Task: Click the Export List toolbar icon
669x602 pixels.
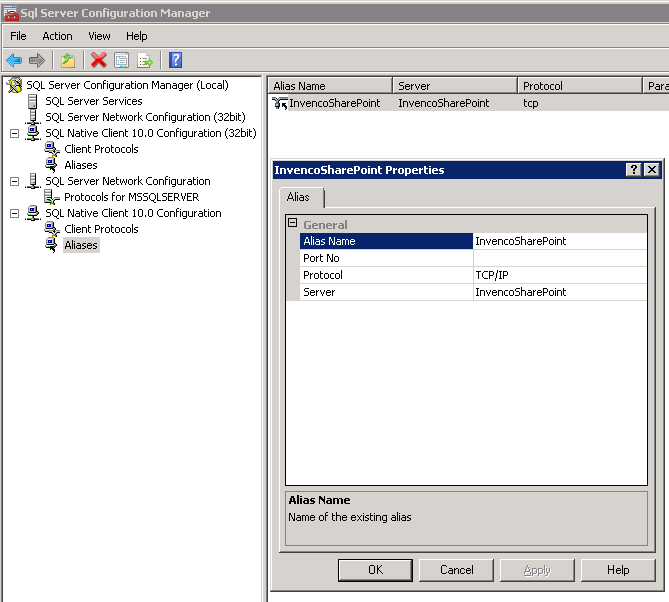Action: click(144, 60)
